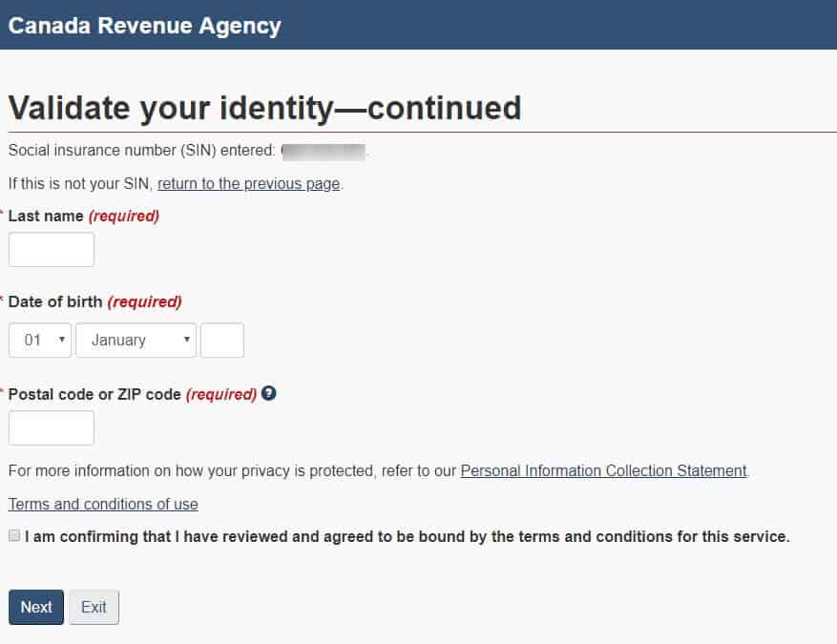The width and height of the screenshot is (837, 644).
Task: Select the Validate your identity heading
Action: click(263, 108)
